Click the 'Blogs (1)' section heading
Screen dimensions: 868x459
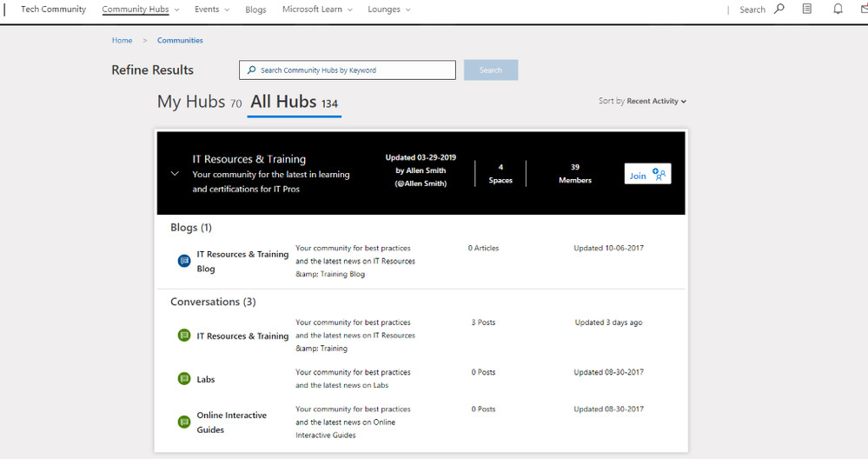tap(191, 228)
